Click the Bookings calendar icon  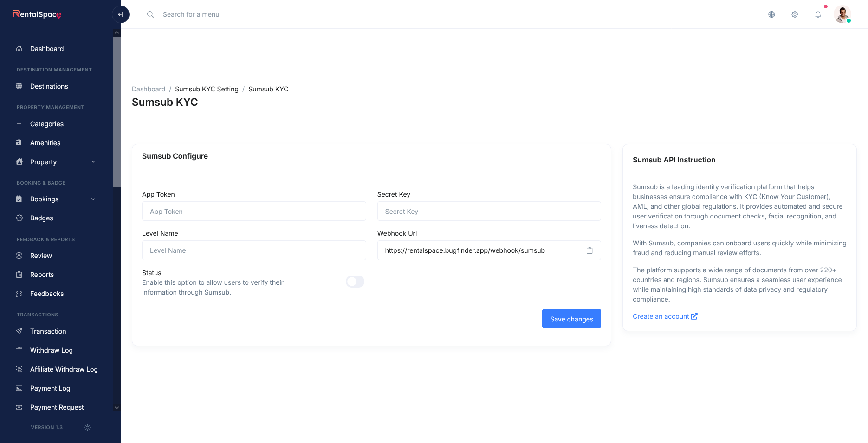[19, 199]
